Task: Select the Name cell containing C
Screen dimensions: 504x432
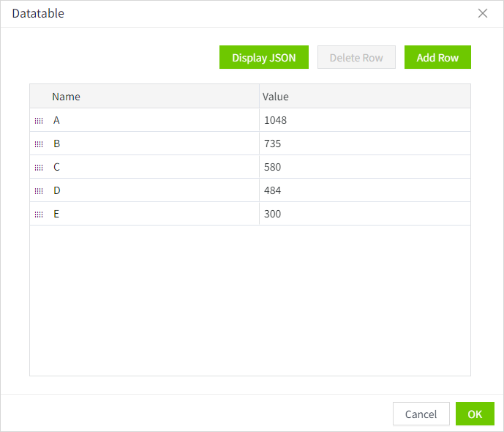Action: point(146,167)
